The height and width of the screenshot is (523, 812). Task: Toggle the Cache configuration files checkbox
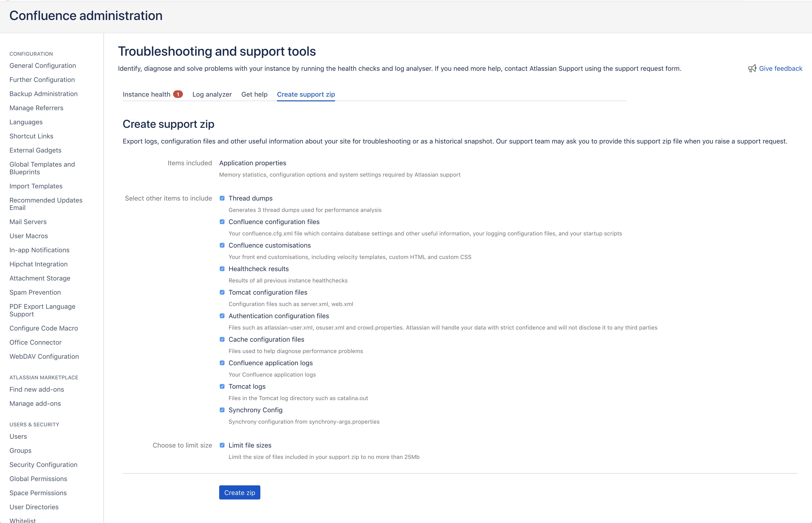tap(222, 339)
